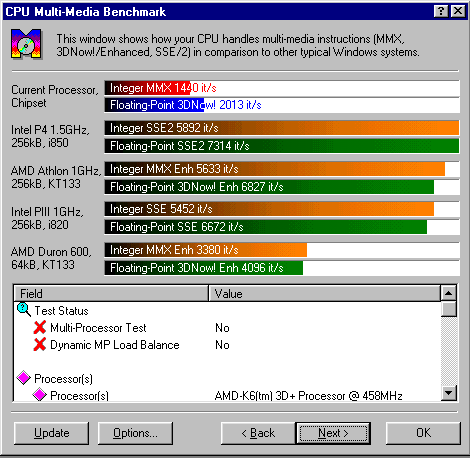
Task: Click the title bar help question mark
Action: click(441, 11)
